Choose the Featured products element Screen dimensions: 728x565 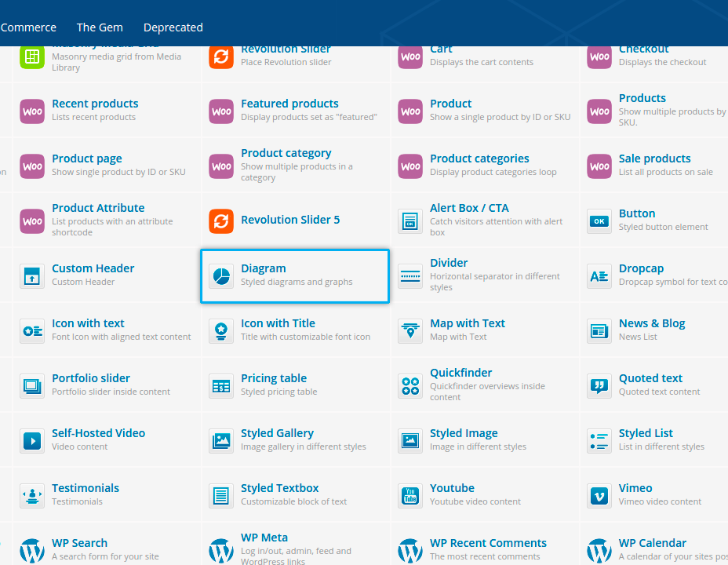(289, 104)
